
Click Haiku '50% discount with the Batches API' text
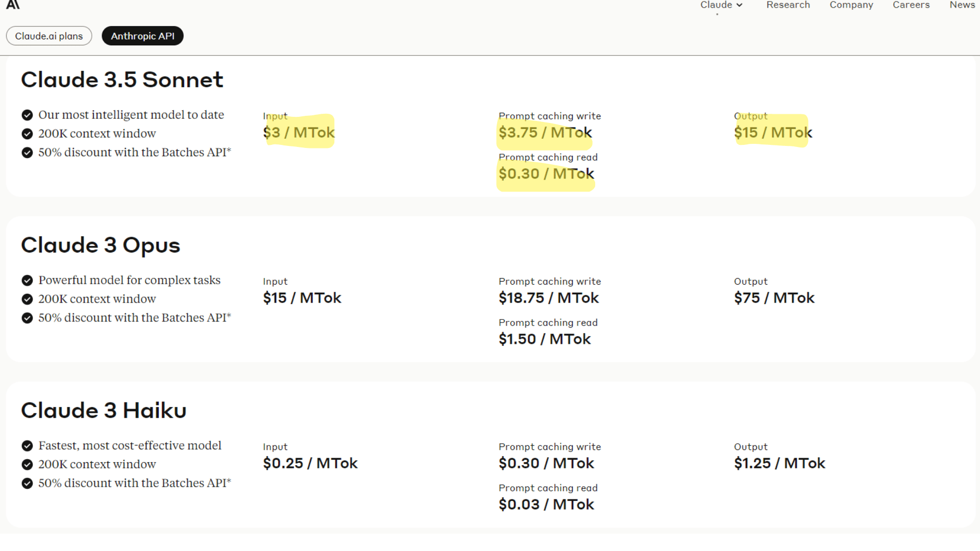click(x=135, y=483)
